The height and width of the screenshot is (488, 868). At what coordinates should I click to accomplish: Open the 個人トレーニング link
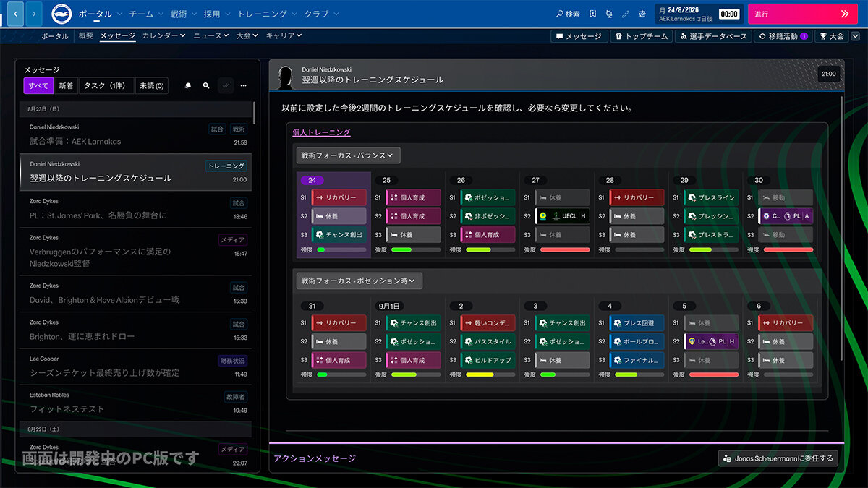(321, 132)
